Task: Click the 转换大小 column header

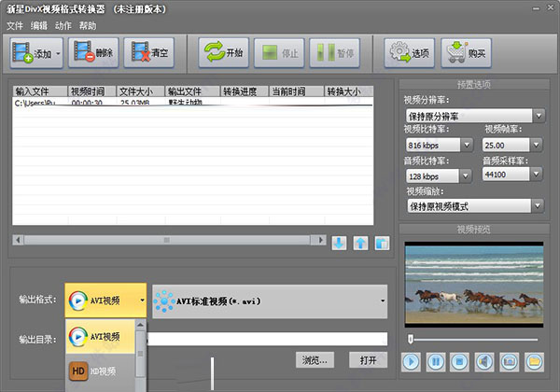Action: point(349,91)
